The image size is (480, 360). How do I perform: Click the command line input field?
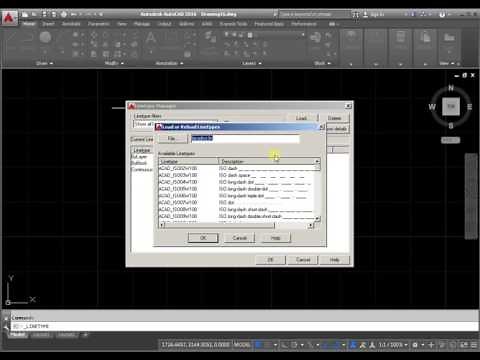coord(245,326)
